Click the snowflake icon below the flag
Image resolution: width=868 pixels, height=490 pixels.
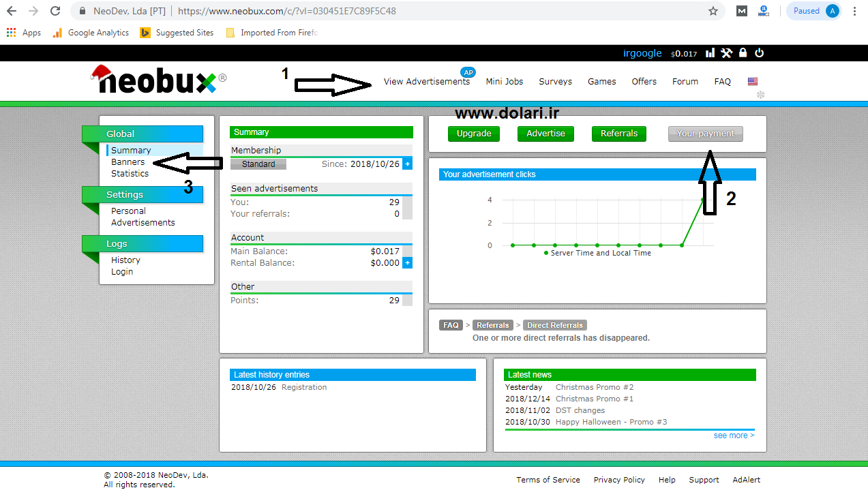pos(761,95)
